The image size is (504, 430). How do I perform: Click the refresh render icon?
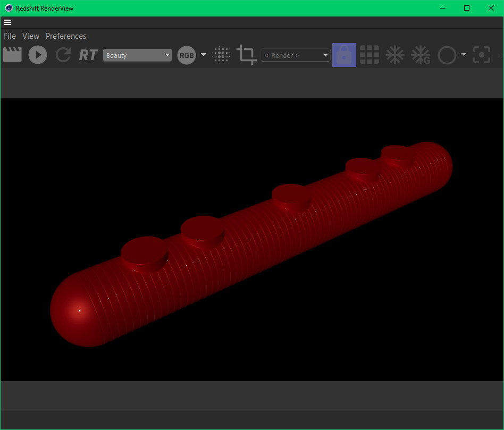coord(63,55)
